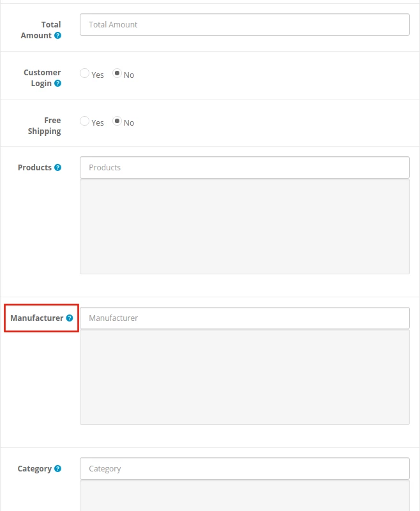Click the Products help icon

click(x=58, y=168)
